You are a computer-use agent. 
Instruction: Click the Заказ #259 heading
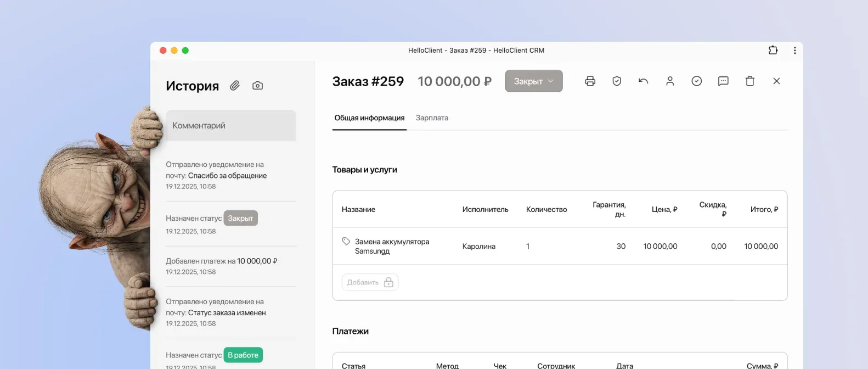tap(368, 81)
